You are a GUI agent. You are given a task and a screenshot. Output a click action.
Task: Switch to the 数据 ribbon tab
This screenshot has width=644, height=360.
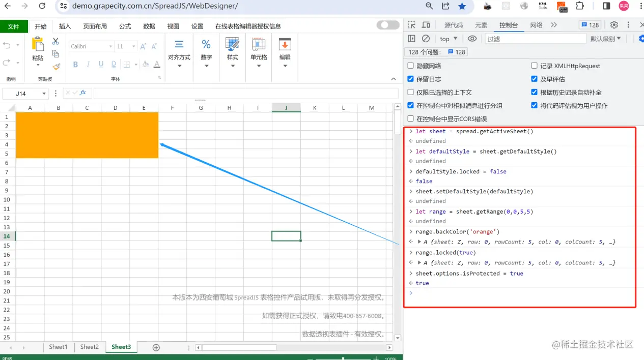pos(149,26)
